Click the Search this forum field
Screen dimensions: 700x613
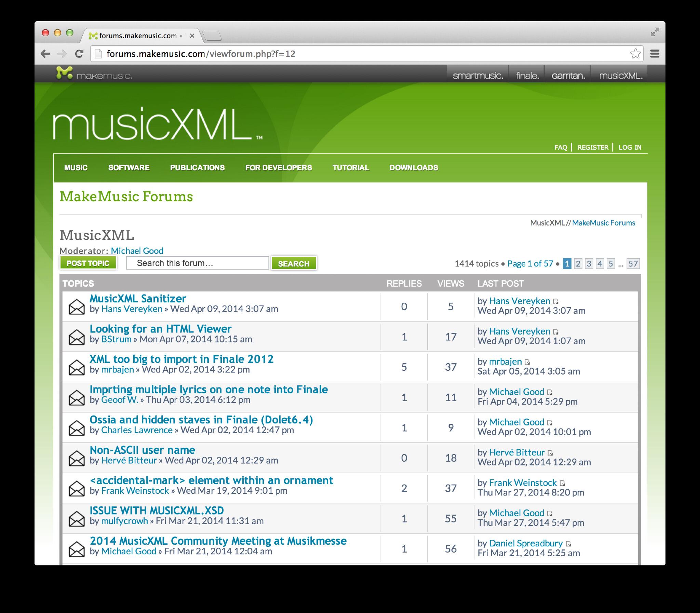click(198, 263)
